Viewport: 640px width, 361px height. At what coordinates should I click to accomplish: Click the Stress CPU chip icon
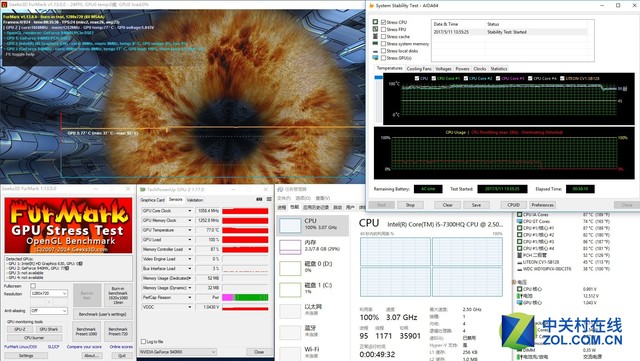[x=375, y=22]
